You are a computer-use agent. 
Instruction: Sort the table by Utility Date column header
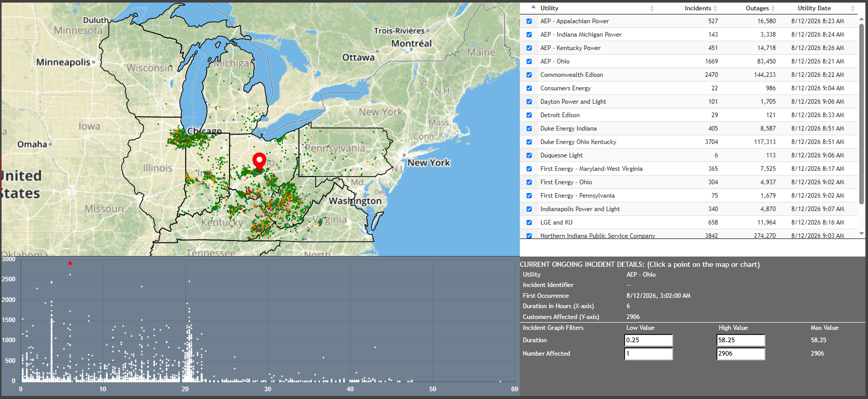pos(814,8)
